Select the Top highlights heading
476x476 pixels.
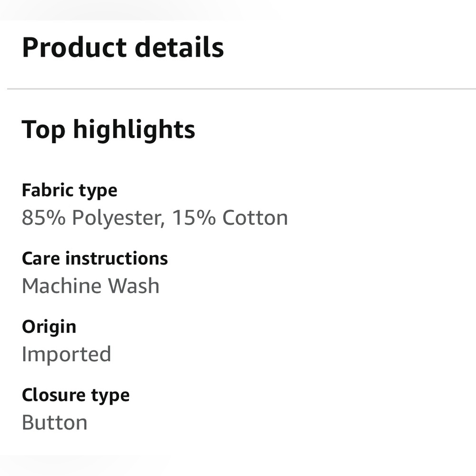pos(109,130)
